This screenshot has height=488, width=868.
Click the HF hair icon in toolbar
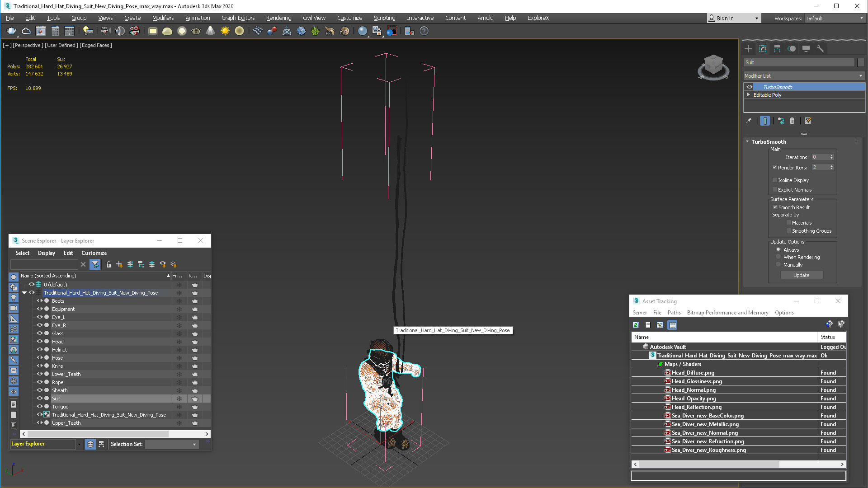(330, 31)
